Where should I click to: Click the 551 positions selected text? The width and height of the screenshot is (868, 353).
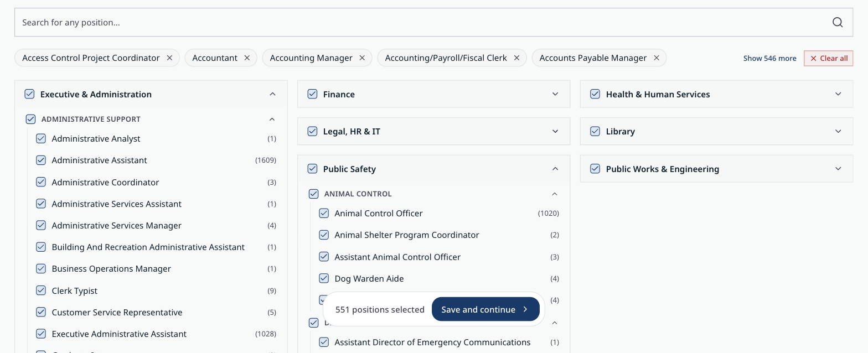[380, 309]
